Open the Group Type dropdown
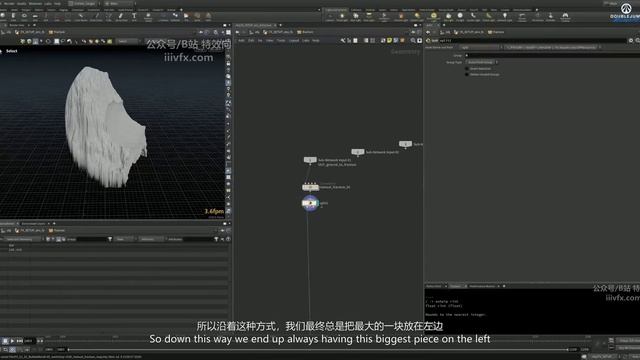This screenshot has width=640, height=360. (482, 62)
